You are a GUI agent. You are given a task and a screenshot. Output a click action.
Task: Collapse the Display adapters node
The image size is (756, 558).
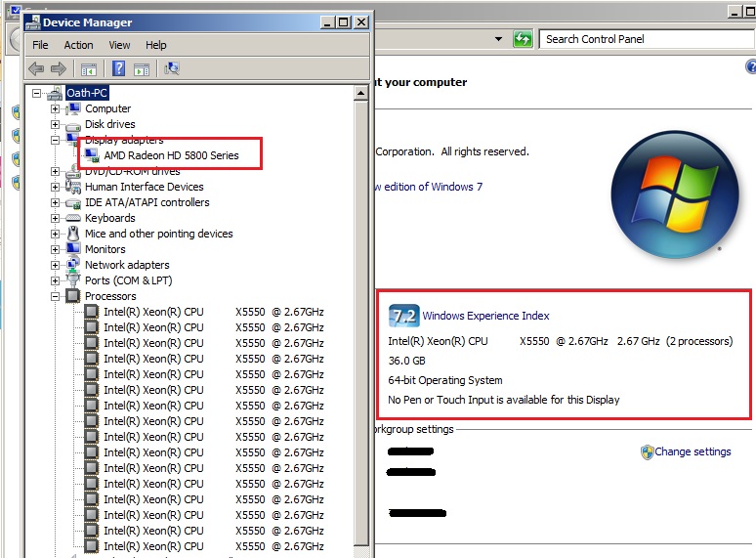pyautogui.click(x=55, y=141)
